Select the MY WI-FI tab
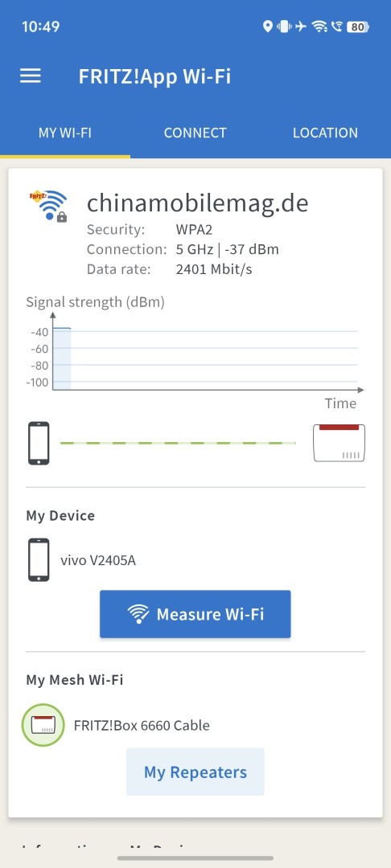 [x=65, y=133]
